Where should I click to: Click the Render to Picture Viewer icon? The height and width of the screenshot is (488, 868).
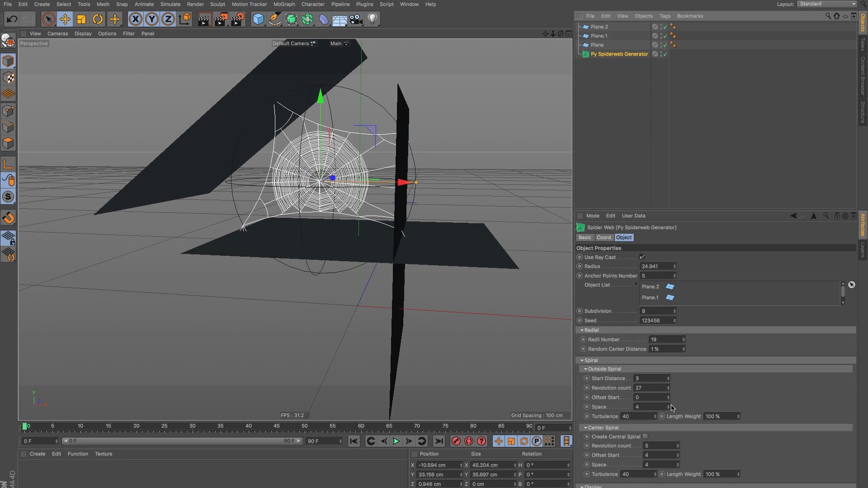[221, 19]
